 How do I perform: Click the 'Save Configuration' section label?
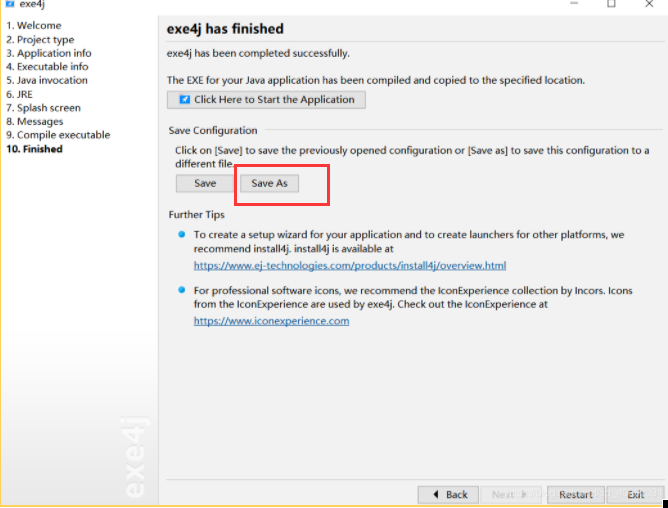click(213, 130)
